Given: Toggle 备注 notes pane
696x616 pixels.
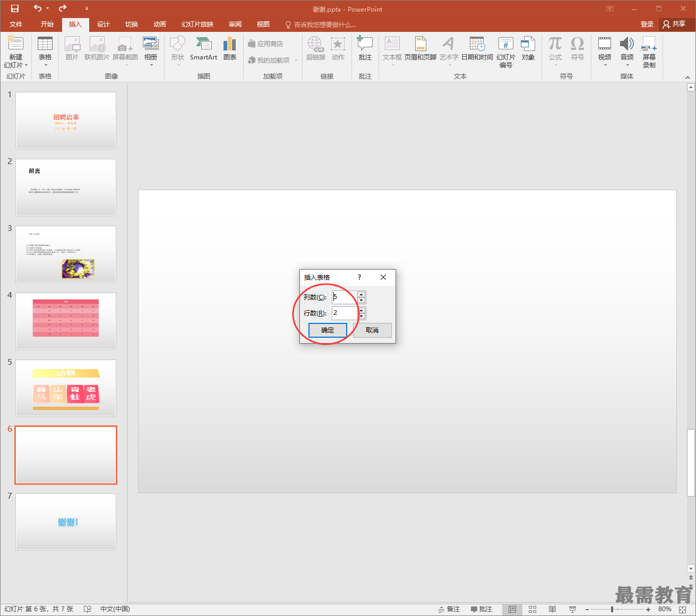Looking at the screenshot, I should [x=449, y=609].
